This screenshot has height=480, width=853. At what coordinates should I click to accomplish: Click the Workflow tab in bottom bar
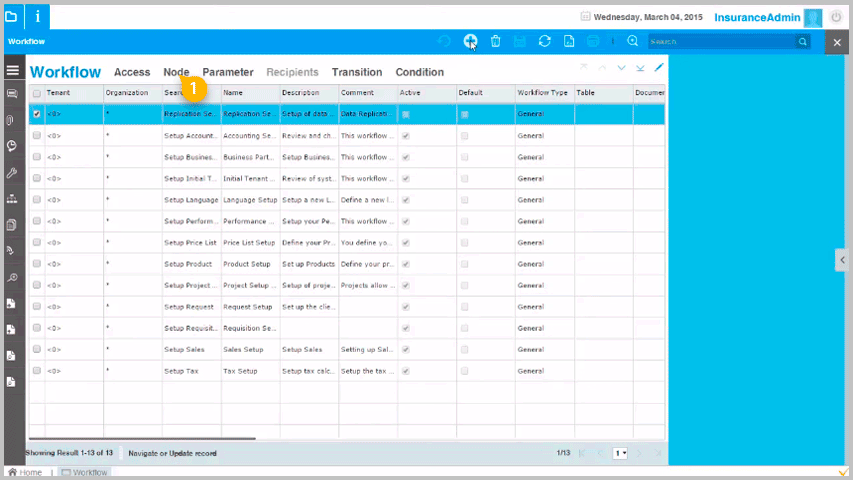[x=84, y=472]
